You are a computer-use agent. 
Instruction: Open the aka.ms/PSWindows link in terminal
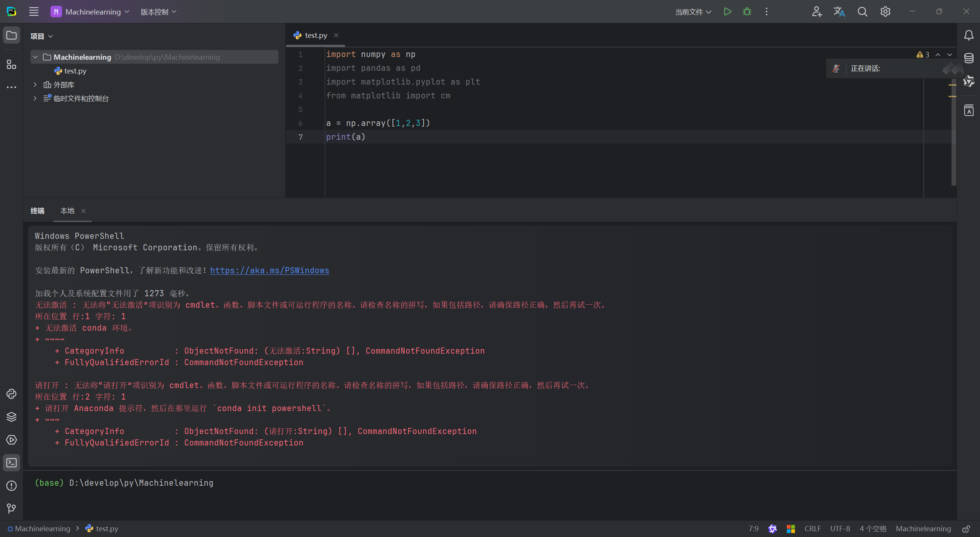(269, 271)
